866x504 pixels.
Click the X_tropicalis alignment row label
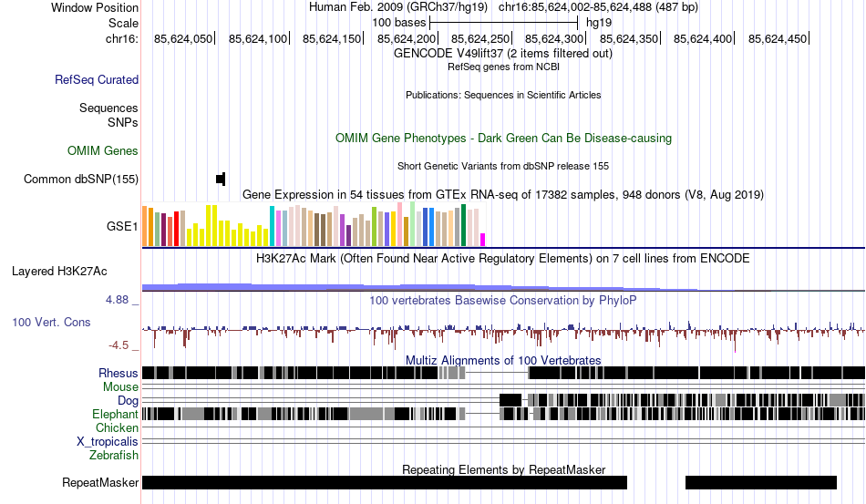(x=108, y=442)
